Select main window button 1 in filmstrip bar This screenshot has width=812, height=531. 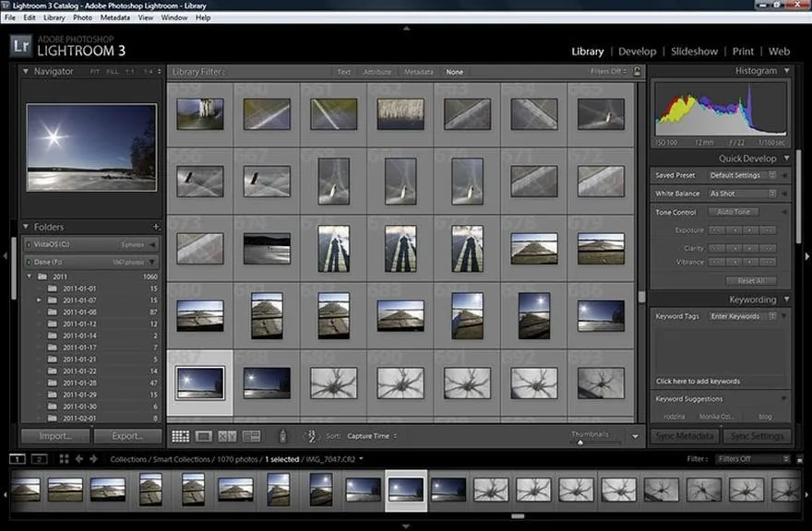point(18,459)
